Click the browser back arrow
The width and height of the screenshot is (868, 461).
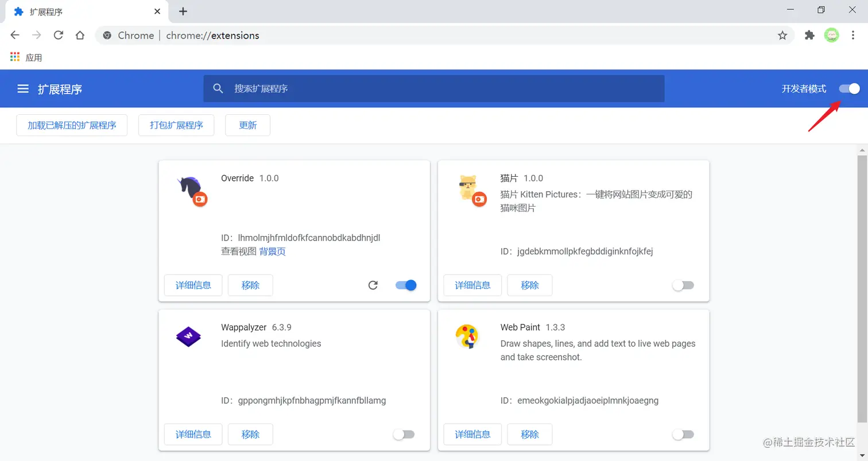[15, 35]
